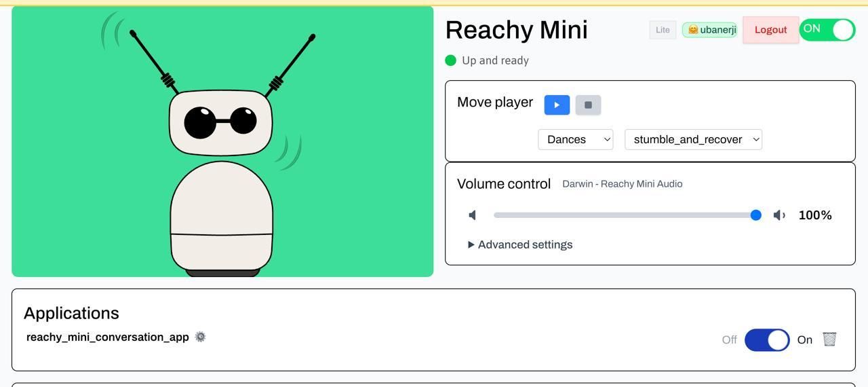Screen dimensions: 868x387
Task: Click the Darwin - Reachy Mini Audio label
Action: [x=623, y=184]
